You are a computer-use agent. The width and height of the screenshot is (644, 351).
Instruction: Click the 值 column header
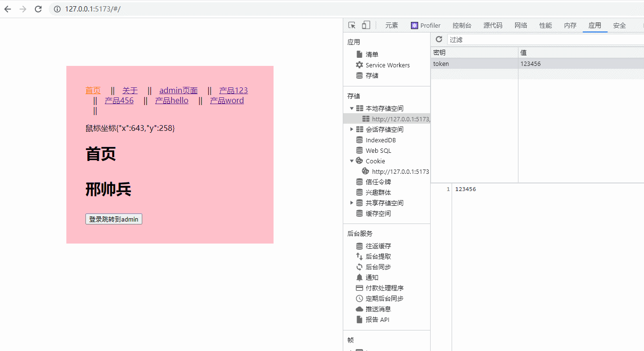pos(581,53)
